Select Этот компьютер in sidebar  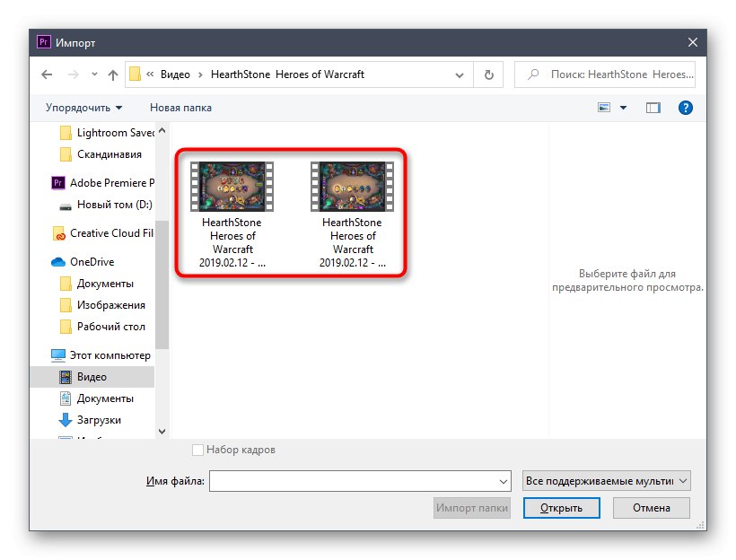point(101,355)
